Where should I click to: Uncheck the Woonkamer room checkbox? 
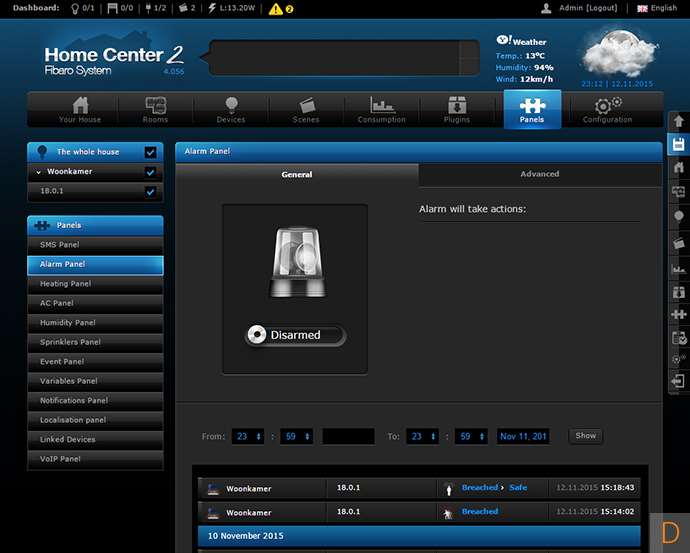pyautogui.click(x=150, y=172)
